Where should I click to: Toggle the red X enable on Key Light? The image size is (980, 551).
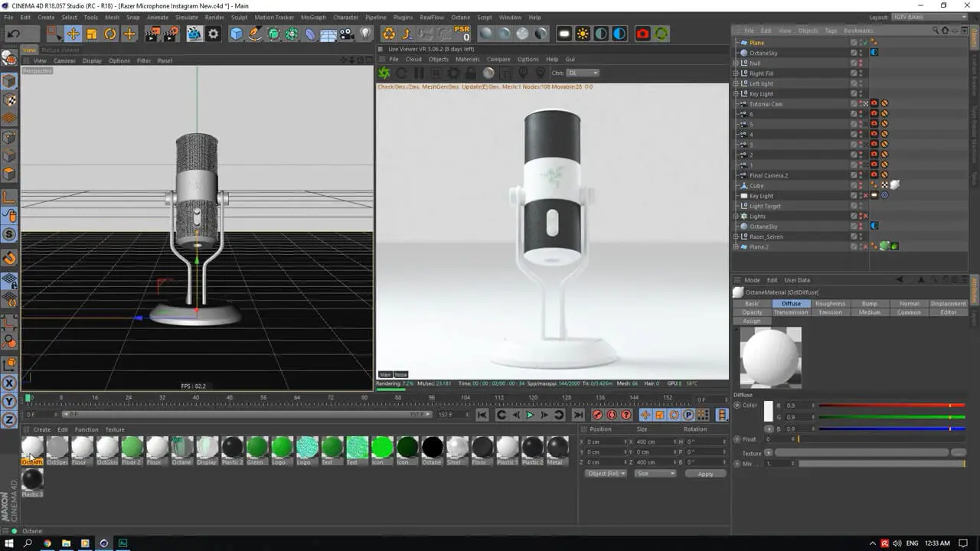click(x=865, y=195)
